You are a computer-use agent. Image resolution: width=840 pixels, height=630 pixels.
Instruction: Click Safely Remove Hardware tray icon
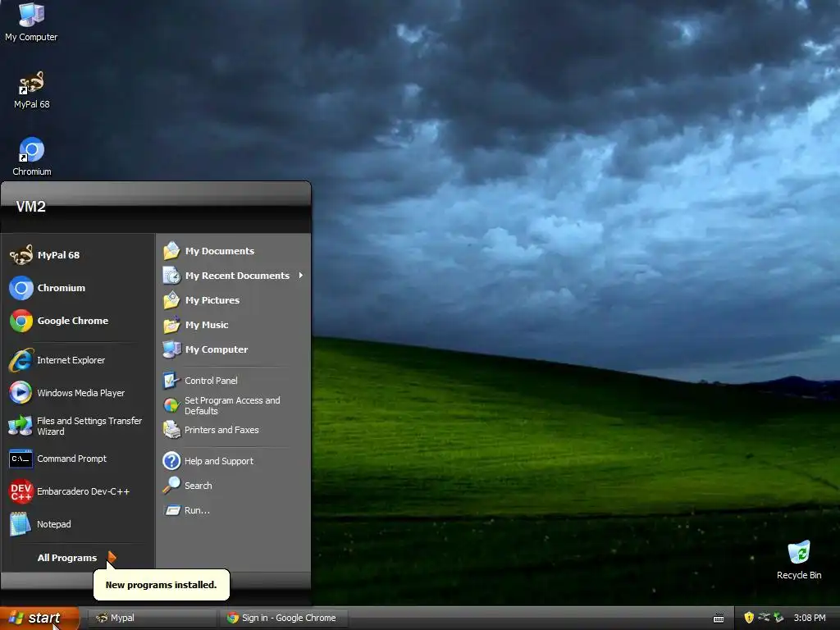tap(779, 618)
